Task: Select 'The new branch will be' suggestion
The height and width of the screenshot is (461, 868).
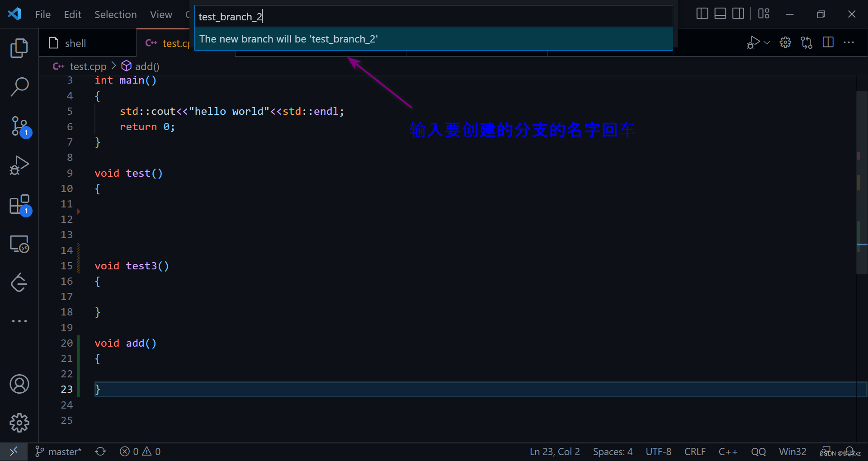Action: click(x=434, y=39)
